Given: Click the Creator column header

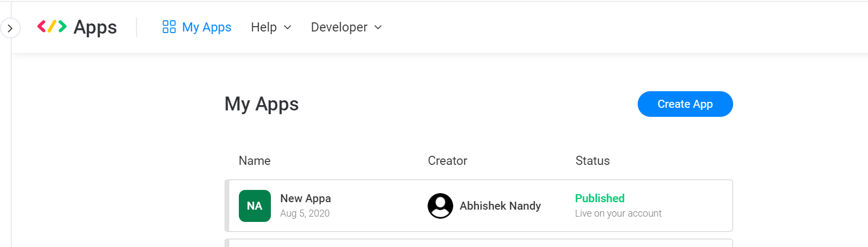Looking at the screenshot, I should click(447, 161).
